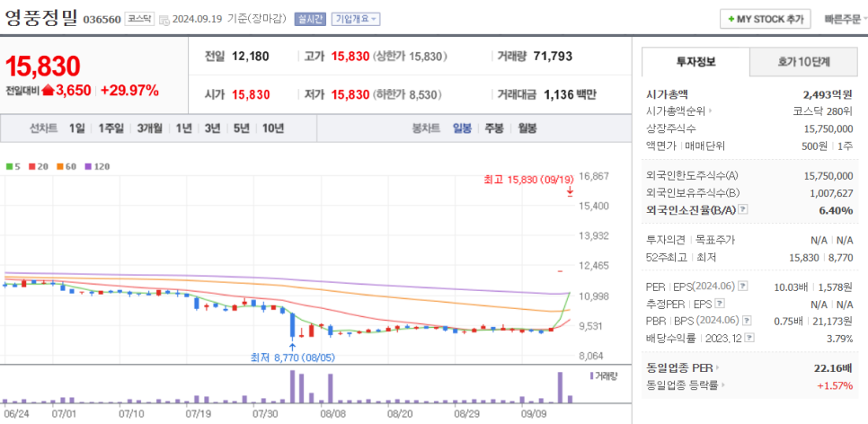Click the 실시간 badge button
868x424 pixels.
[x=311, y=20]
